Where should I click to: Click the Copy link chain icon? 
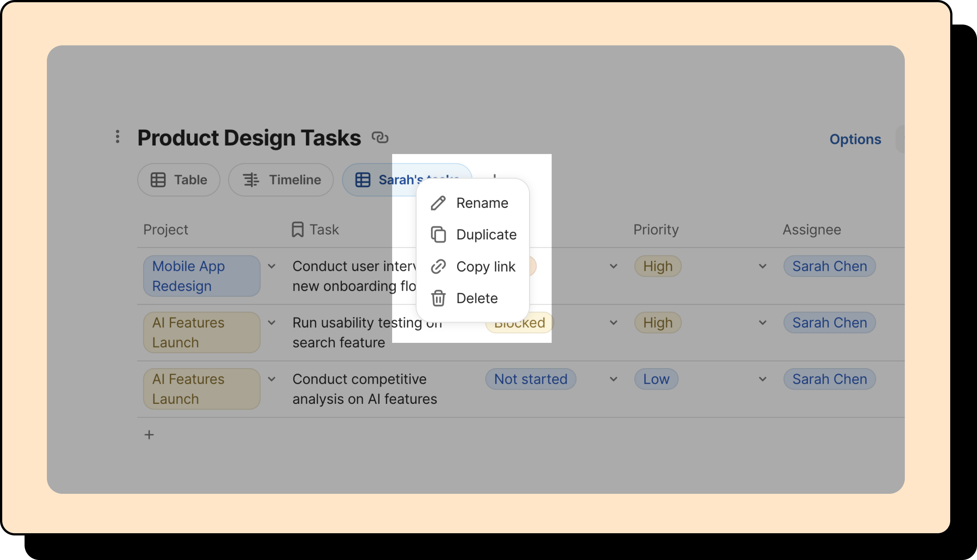pos(438,267)
